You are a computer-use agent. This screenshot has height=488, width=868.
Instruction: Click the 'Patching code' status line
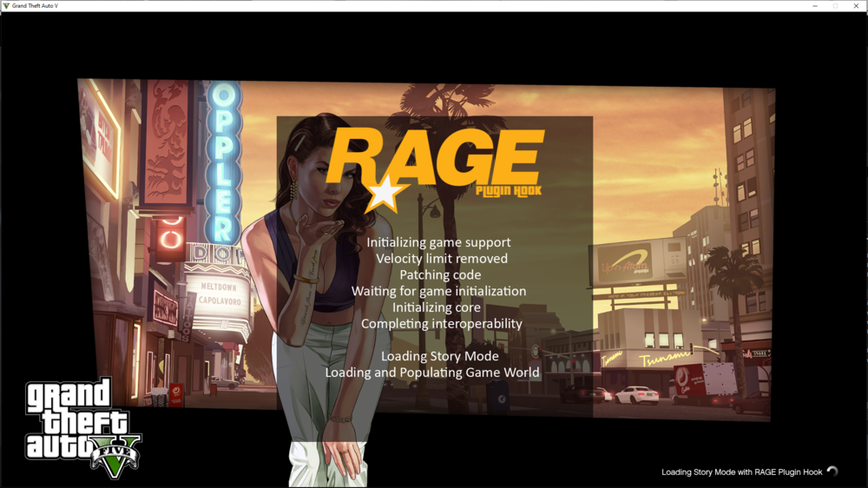440,275
